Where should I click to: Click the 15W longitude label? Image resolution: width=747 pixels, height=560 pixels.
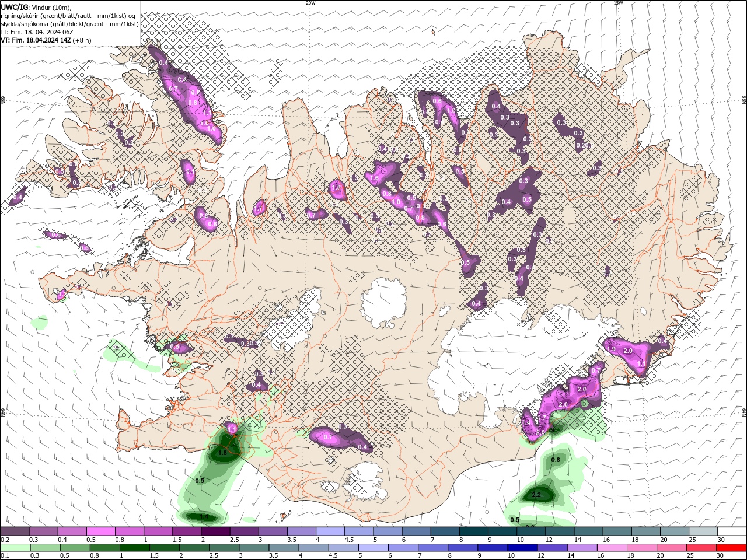tap(618, 3)
